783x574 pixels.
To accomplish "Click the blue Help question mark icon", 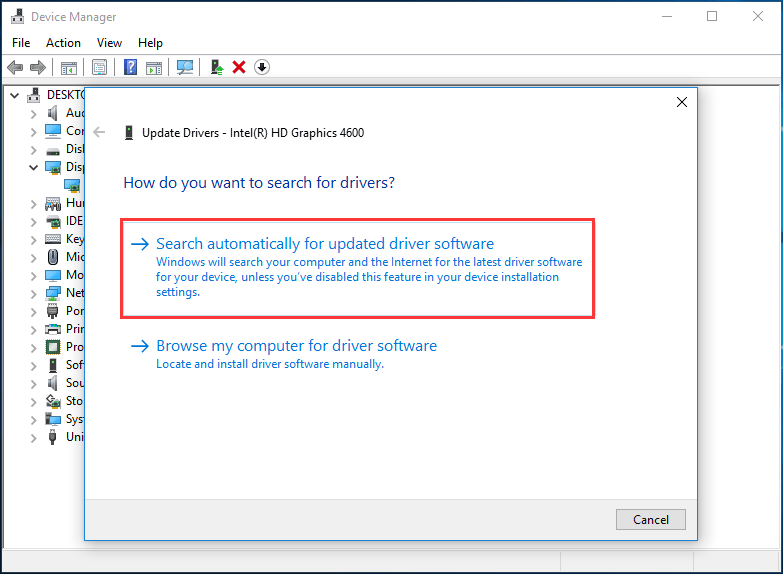I will coord(130,67).
